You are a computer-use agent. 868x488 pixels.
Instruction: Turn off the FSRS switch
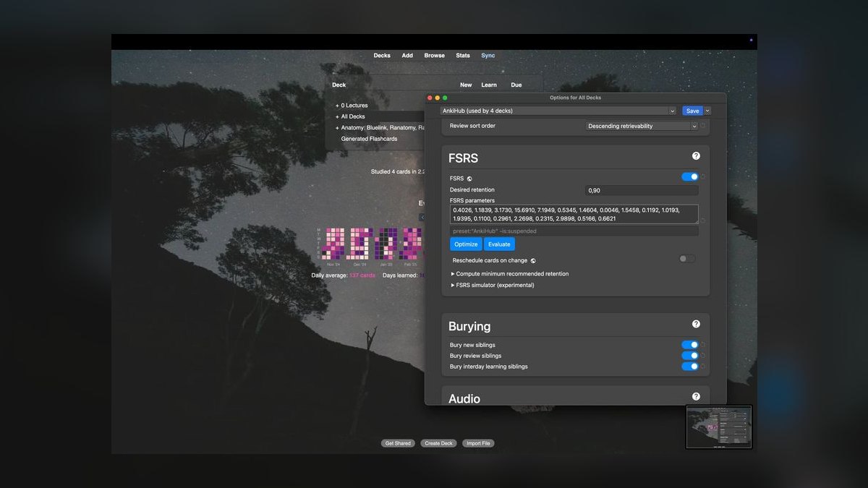[x=690, y=176]
